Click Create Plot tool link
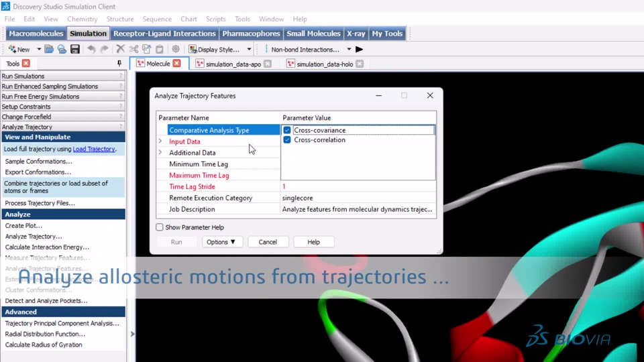Viewport: 644px width, 362px height. tap(23, 225)
